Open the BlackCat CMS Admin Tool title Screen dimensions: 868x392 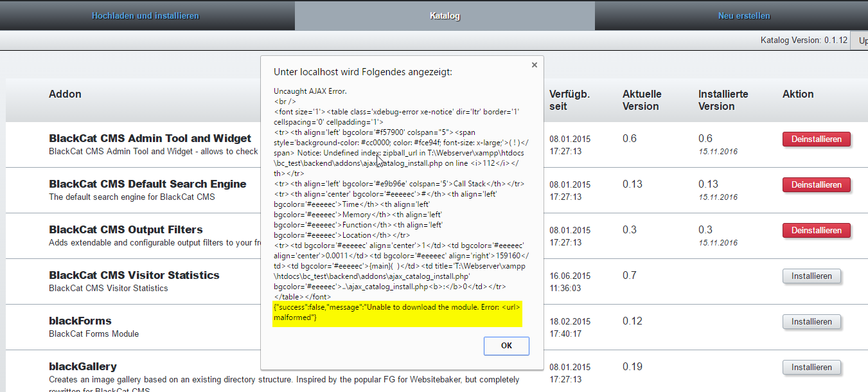click(x=150, y=138)
